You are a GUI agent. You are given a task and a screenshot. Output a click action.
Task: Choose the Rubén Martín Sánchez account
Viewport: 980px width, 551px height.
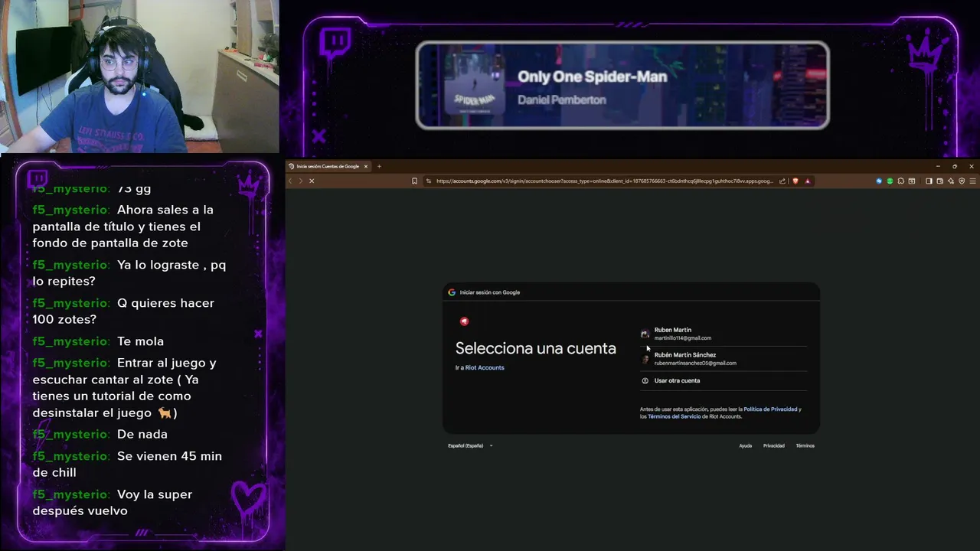coord(724,359)
